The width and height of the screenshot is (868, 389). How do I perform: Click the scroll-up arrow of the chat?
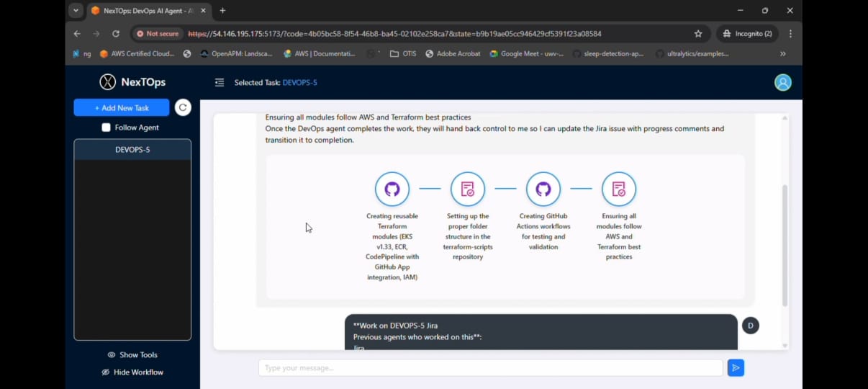tap(785, 117)
